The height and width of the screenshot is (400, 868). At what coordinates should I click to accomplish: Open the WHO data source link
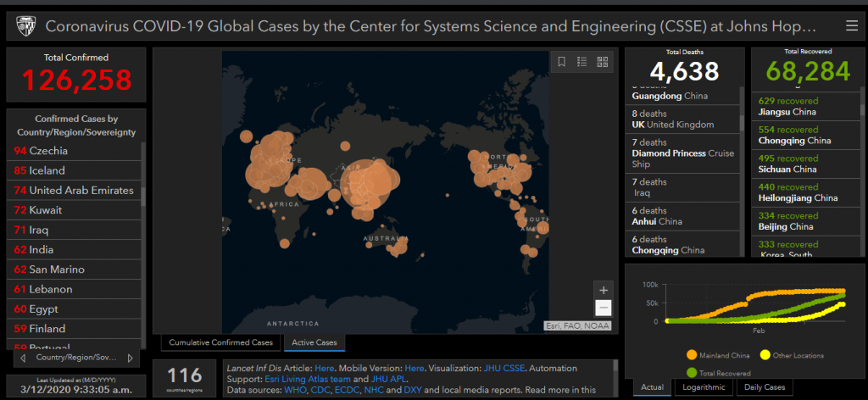tap(294, 390)
